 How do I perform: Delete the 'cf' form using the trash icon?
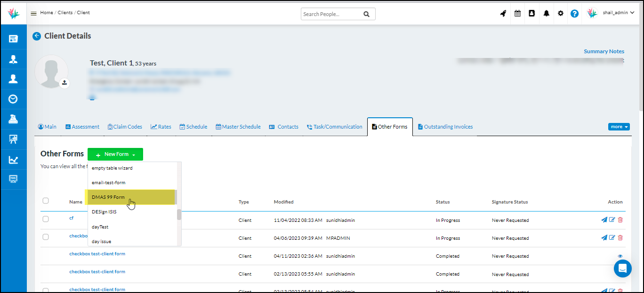coord(620,220)
